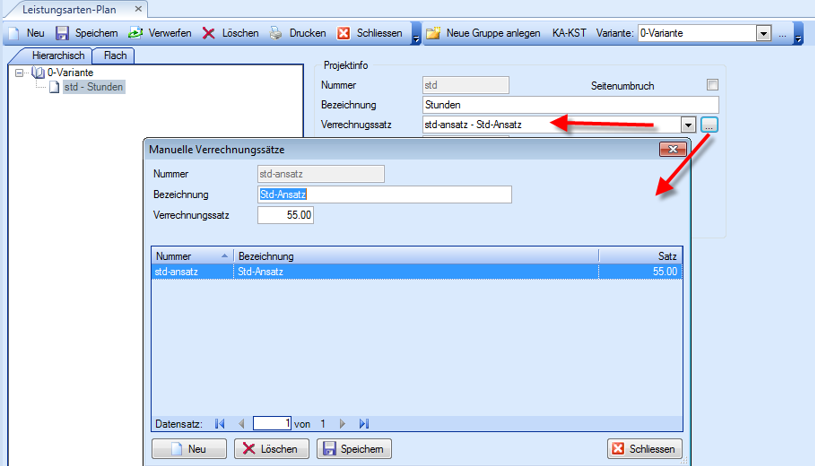
Task: Click Neue Gruppe anlegen
Action: [x=483, y=33]
